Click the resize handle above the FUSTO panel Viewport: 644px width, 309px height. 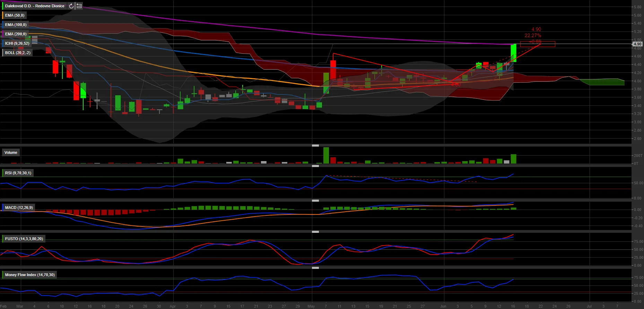click(x=315, y=232)
